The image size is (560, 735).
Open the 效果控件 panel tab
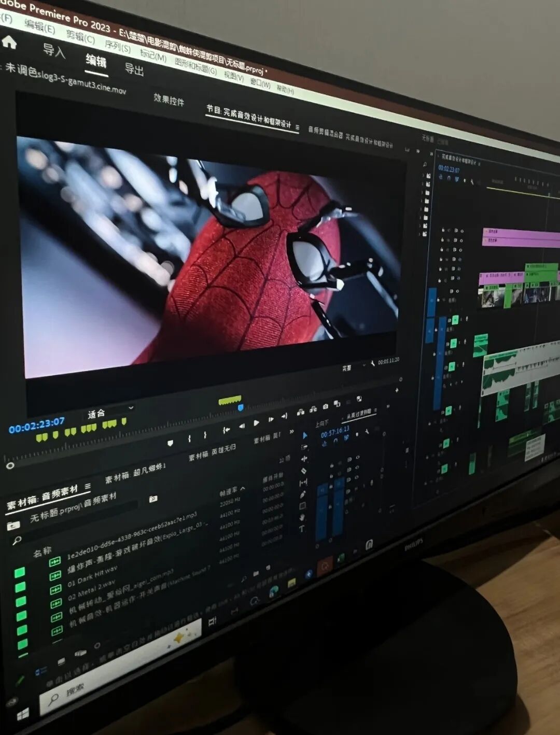[x=169, y=100]
